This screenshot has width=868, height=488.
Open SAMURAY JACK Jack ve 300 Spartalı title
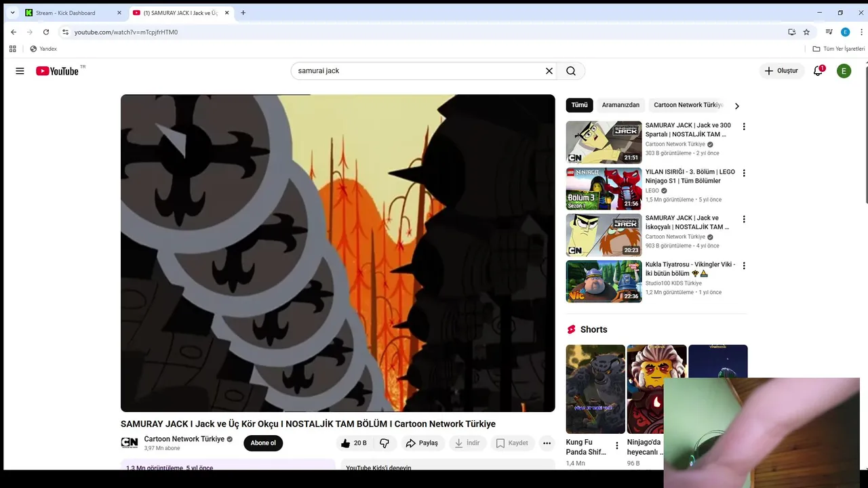tap(688, 130)
